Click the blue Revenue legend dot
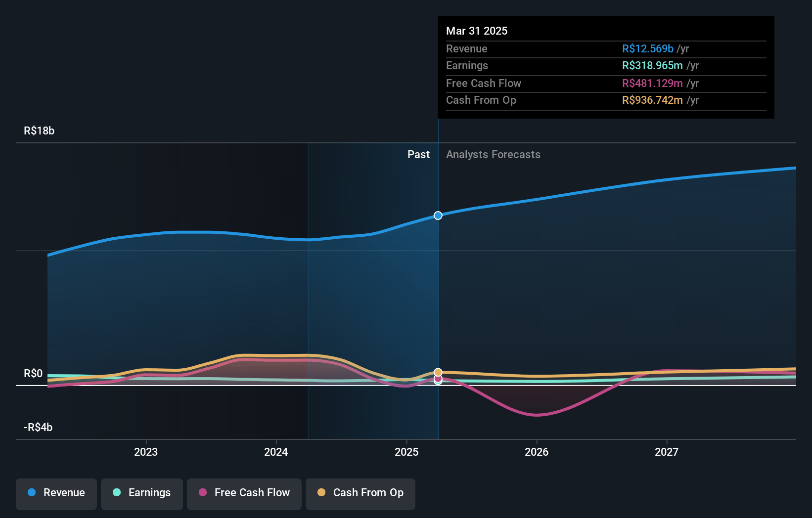Screen dimensions: 812x518 coord(32,492)
